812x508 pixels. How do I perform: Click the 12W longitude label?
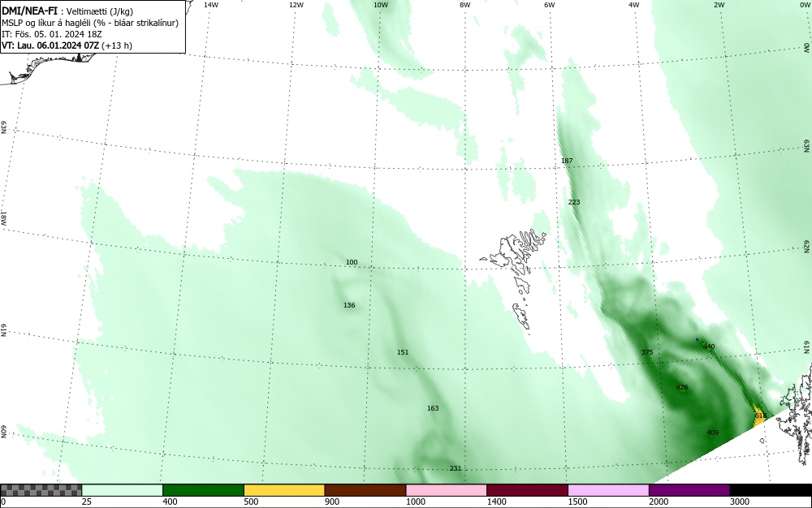[x=296, y=5]
